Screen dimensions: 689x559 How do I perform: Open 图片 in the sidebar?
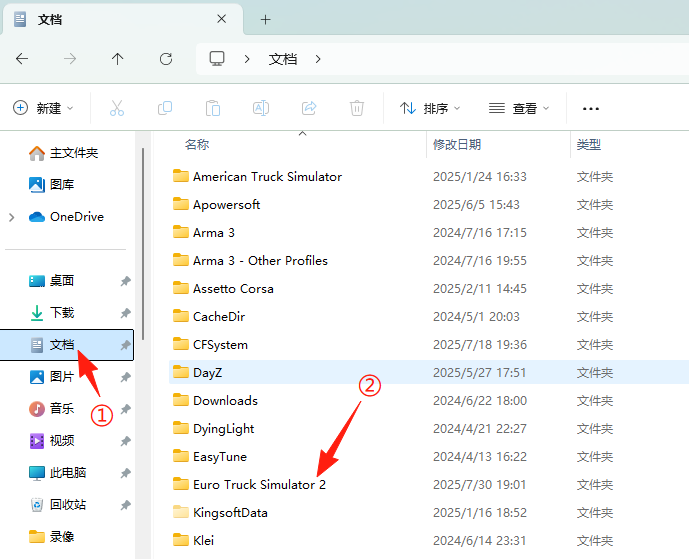(x=51, y=377)
